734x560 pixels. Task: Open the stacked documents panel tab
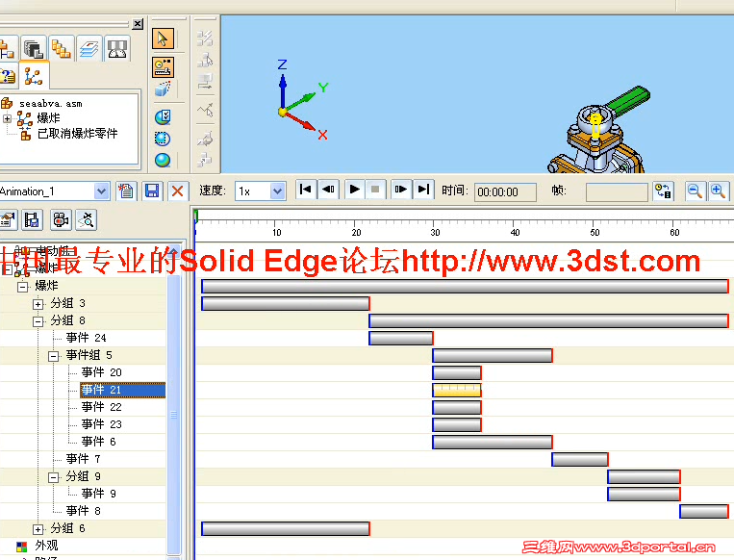click(34, 48)
